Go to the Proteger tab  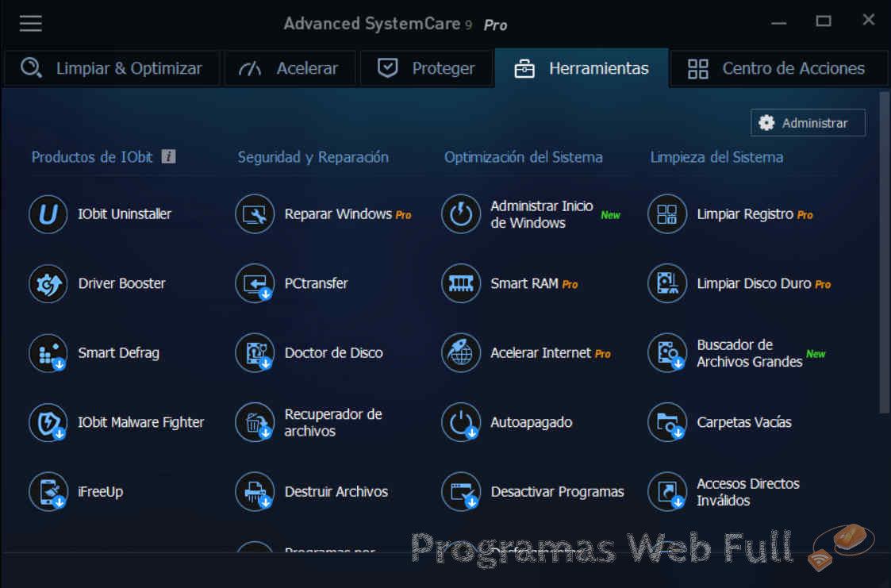[x=426, y=68]
